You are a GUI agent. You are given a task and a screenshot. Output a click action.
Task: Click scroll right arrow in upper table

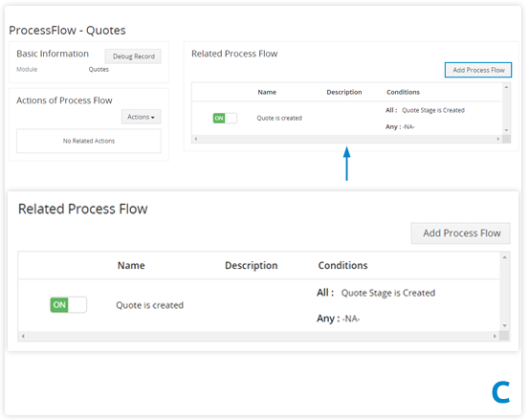coord(498,139)
